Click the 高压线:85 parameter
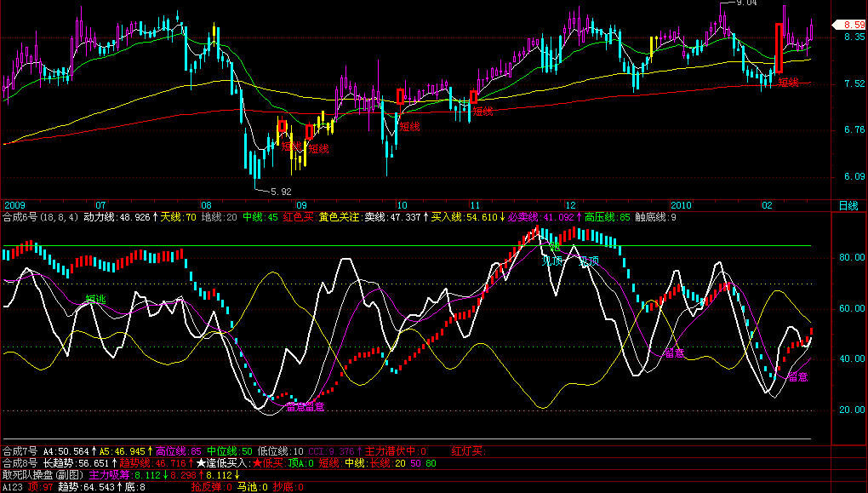This screenshot has height=493, width=868. [x=608, y=217]
